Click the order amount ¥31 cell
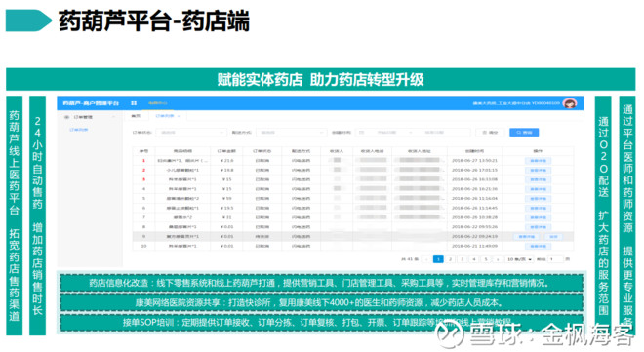 [x=226, y=217]
